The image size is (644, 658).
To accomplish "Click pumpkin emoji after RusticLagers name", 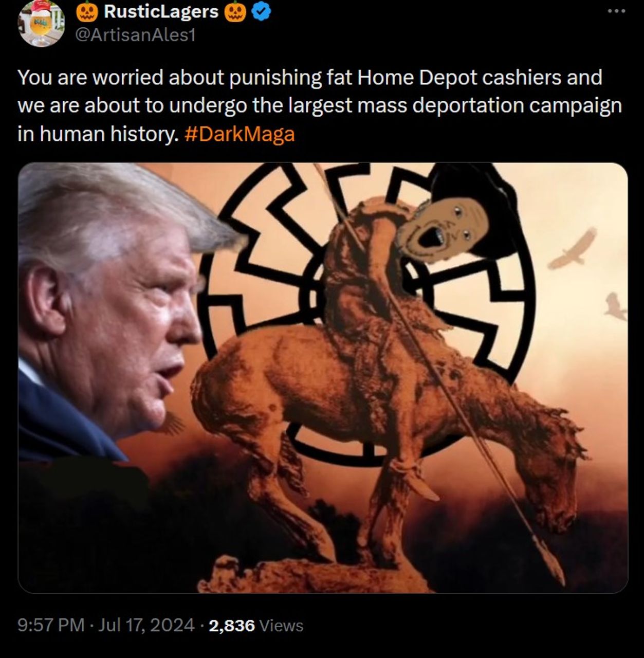I will (235, 12).
